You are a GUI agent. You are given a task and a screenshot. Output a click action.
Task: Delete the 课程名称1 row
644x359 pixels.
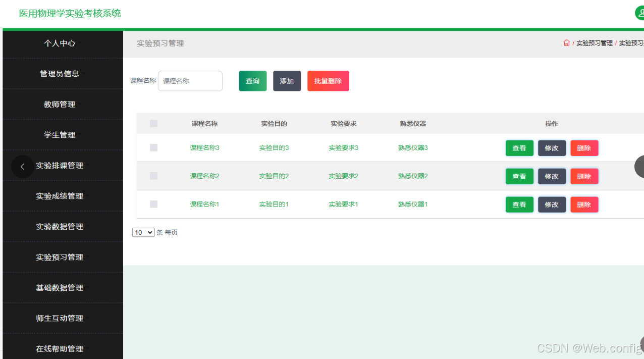584,204
